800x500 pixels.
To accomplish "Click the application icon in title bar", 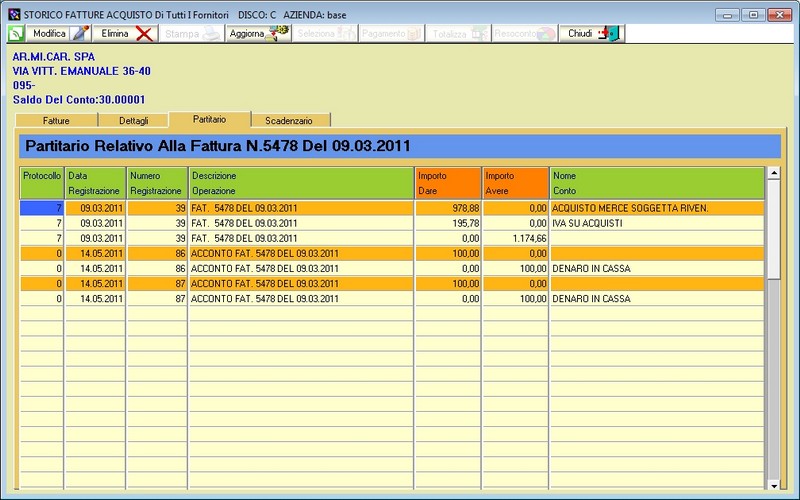I will click(14, 15).
